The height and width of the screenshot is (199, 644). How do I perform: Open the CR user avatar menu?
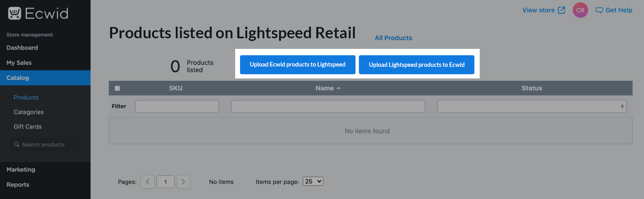pyautogui.click(x=580, y=10)
